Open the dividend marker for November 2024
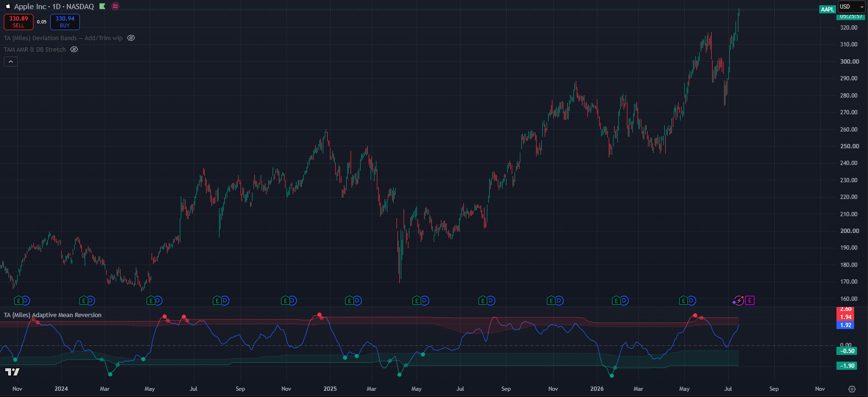868x397 pixels. click(293, 300)
